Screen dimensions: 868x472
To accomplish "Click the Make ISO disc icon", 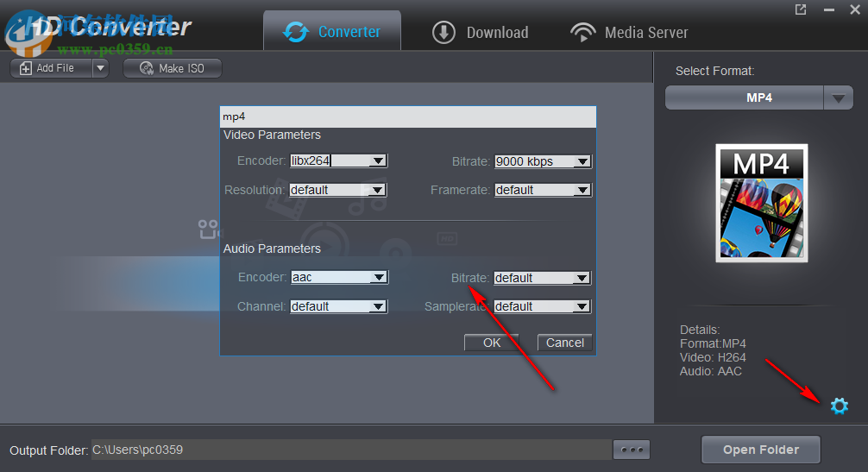I will coord(146,68).
